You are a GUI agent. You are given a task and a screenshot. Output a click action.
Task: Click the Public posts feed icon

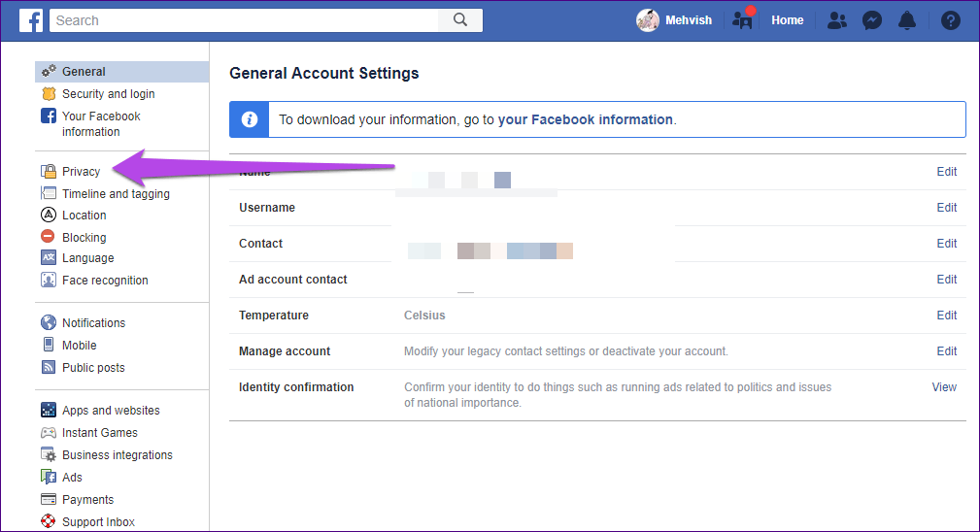(x=49, y=367)
